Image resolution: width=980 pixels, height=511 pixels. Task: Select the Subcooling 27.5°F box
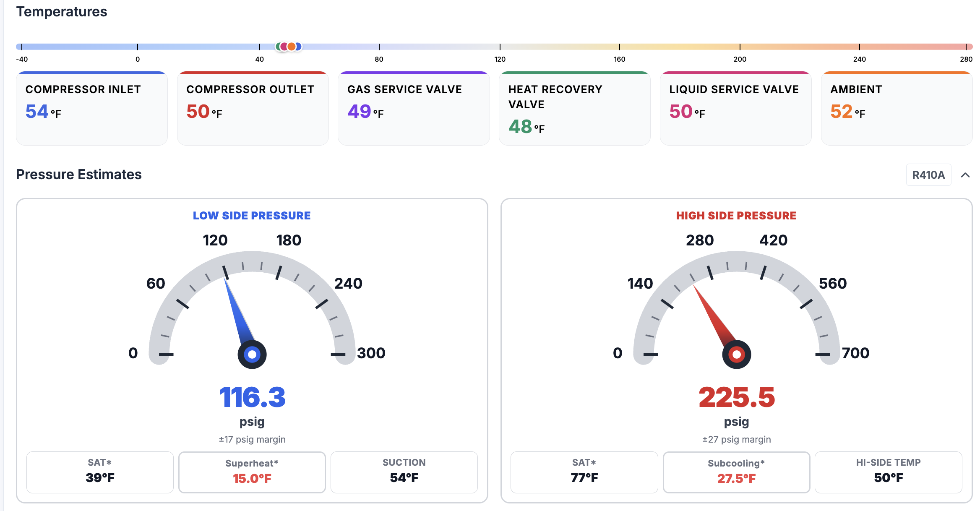coord(736,472)
